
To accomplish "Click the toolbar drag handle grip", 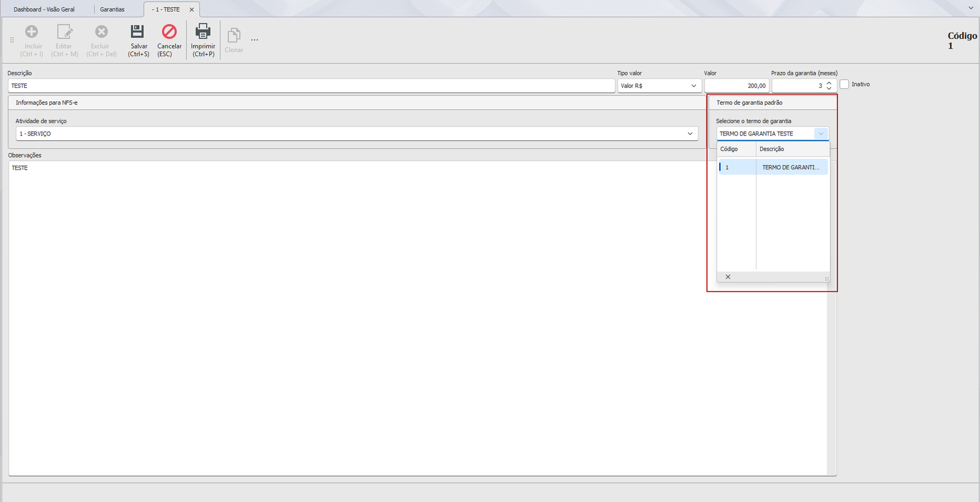I will pyautogui.click(x=12, y=40).
